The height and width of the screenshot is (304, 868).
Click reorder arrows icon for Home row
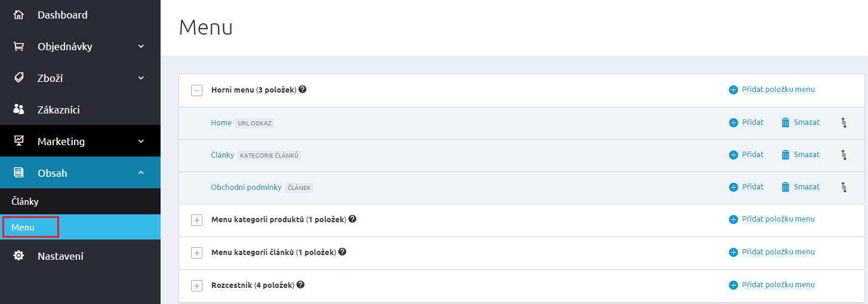[x=844, y=122]
